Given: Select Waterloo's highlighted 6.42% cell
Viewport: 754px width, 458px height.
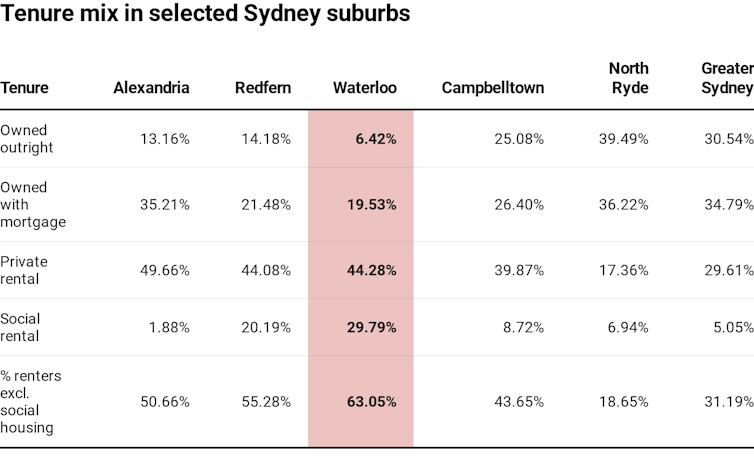Looking at the screenshot, I should click(x=375, y=139).
